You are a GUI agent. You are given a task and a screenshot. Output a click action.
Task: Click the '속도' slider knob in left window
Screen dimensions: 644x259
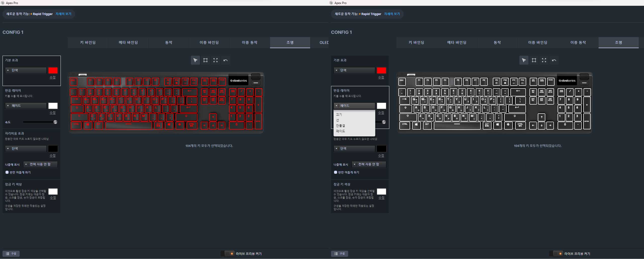55,122
